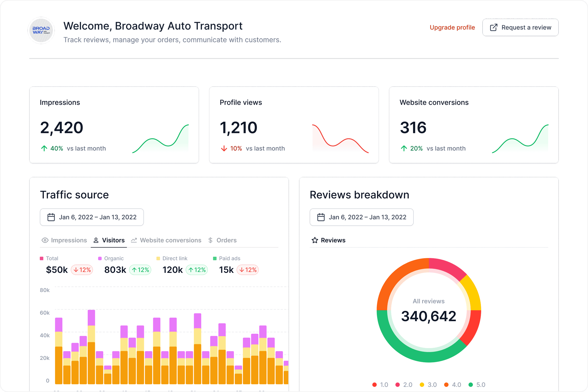
Task: Open the Reviews breakdown date range dropdown
Action: pos(361,217)
